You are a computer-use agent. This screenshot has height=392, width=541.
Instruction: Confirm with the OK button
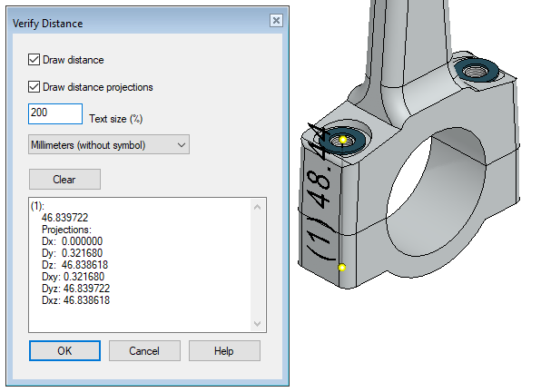(x=64, y=351)
